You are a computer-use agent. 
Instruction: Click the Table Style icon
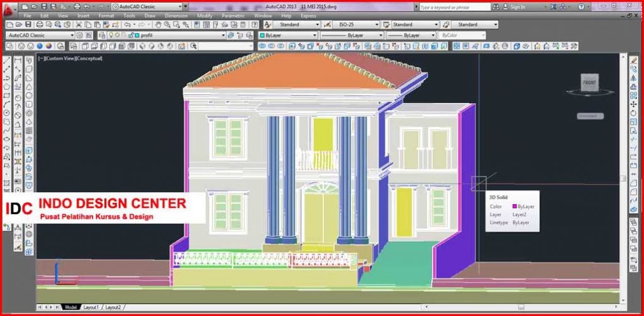386,25
